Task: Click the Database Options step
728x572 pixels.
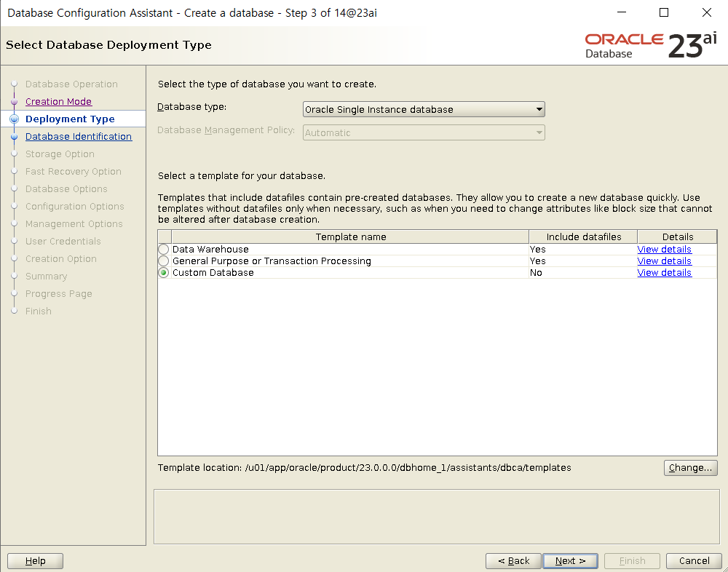Action: click(x=66, y=189)
